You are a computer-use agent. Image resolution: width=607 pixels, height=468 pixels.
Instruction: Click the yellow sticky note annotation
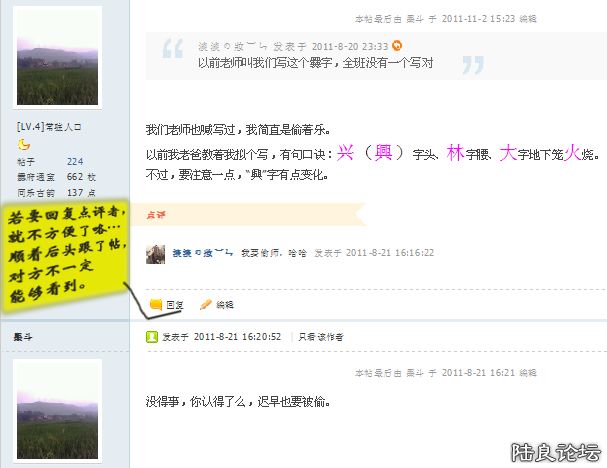coord(64,254)
